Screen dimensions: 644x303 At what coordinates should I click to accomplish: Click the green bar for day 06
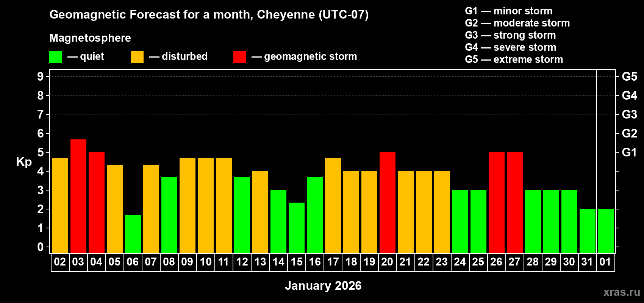[x=133, y=234]
